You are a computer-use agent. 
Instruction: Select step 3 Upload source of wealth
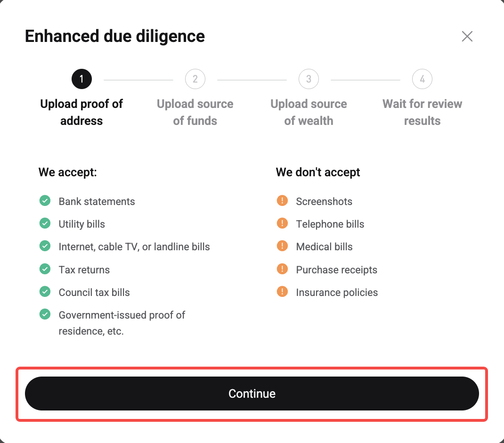(x=309, y=79)
